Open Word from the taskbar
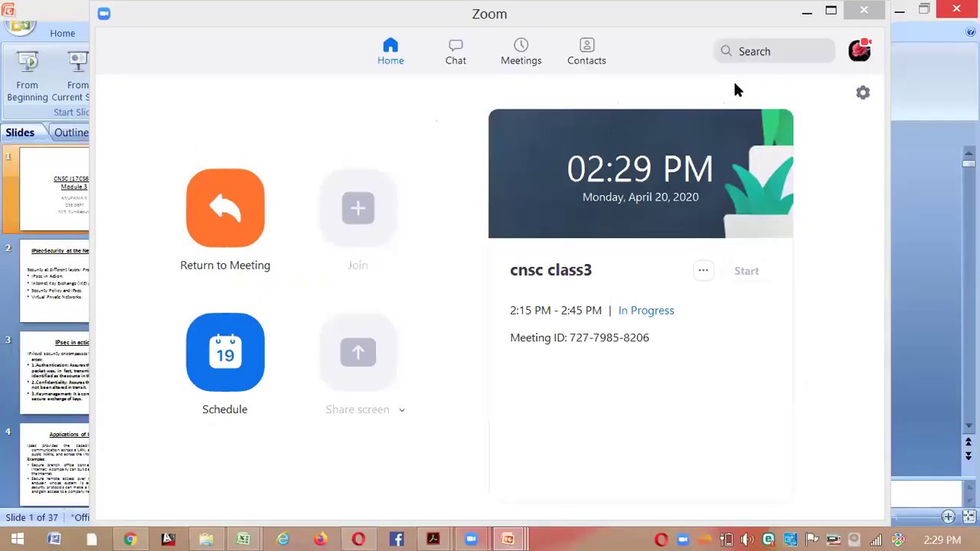 54,540
